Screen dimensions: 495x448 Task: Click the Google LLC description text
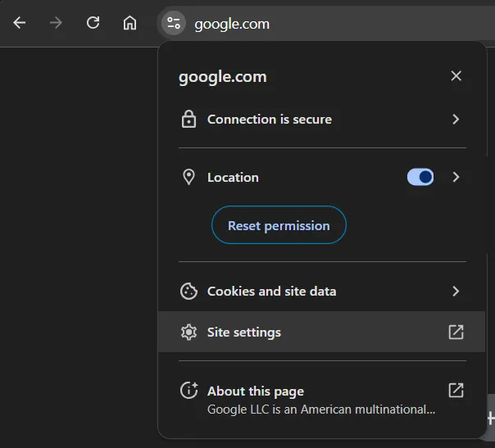[321, 410]
